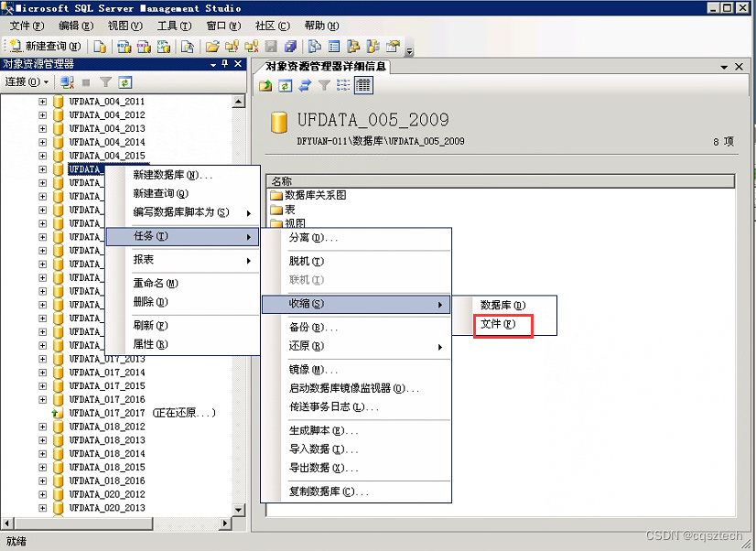756x551 pixels.
Task: Select the UFDATA_018_2016 database
Action: [x=106, y=481]
